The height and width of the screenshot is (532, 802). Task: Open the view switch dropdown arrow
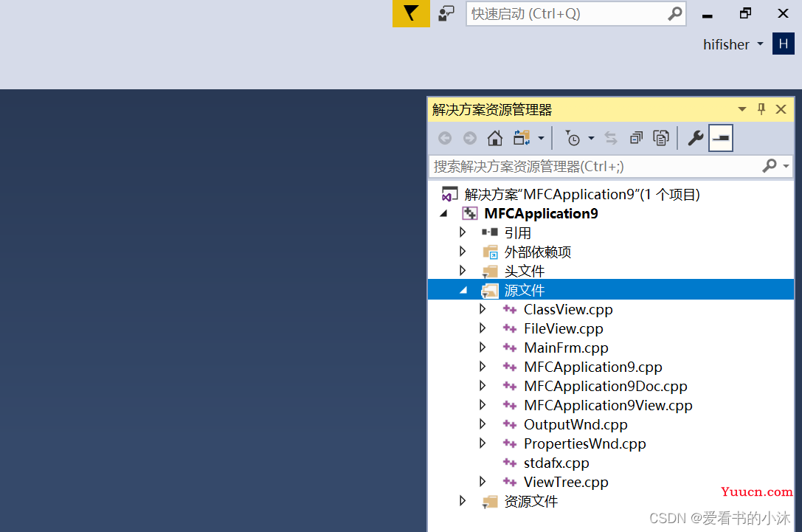coord(541,138)
